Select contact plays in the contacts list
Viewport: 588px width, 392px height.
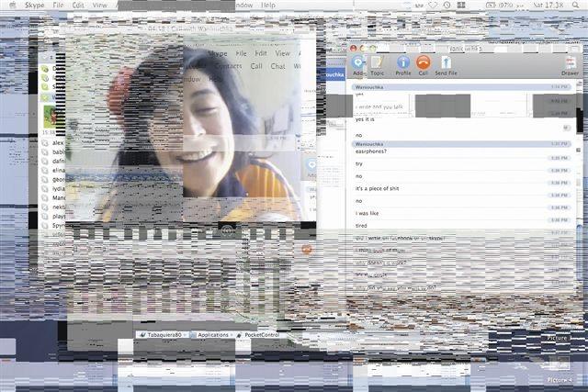coord(59,217)
